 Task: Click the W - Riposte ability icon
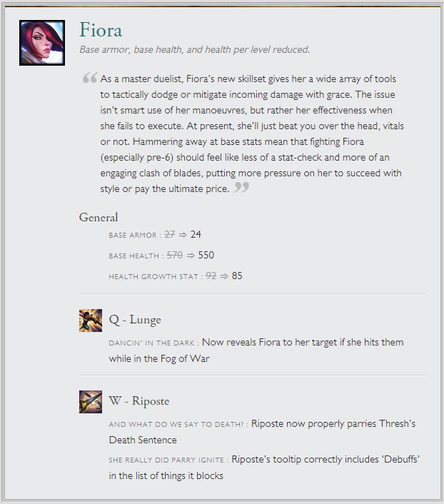(91, 402)
